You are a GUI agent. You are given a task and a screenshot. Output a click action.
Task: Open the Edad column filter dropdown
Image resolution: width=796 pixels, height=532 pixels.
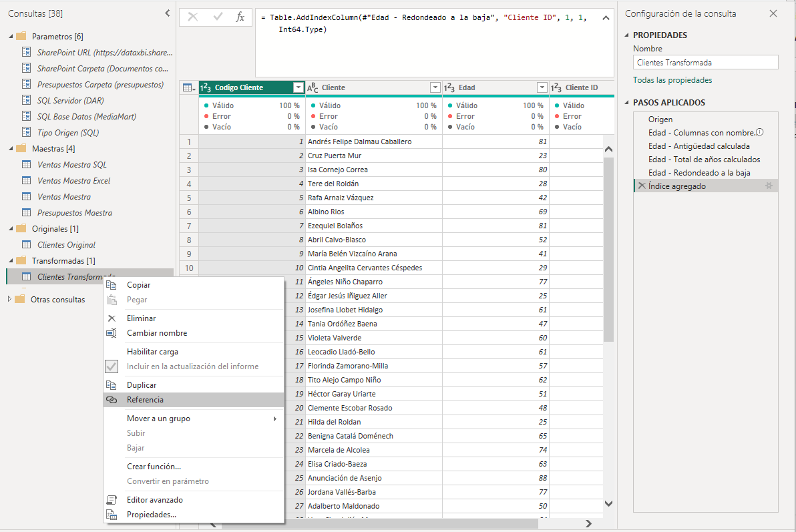(x=542, y=88)
